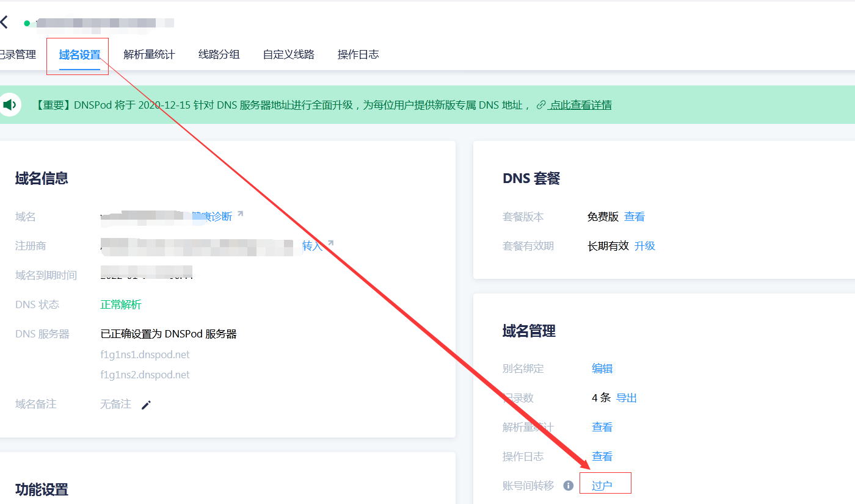The height and width of the screenshot is (504, 855).
Task: Select the 线路分组 tab
Action: click(219, 54)
